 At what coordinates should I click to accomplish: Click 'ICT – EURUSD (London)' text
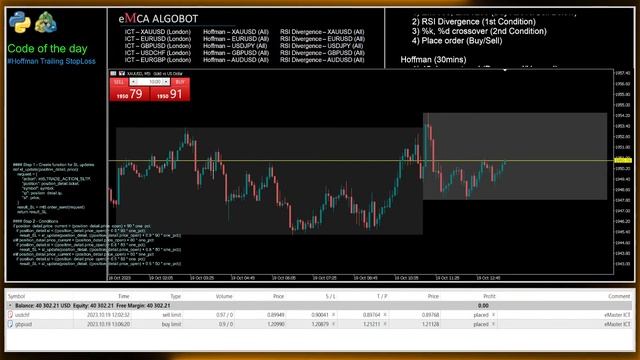(158, 39)
